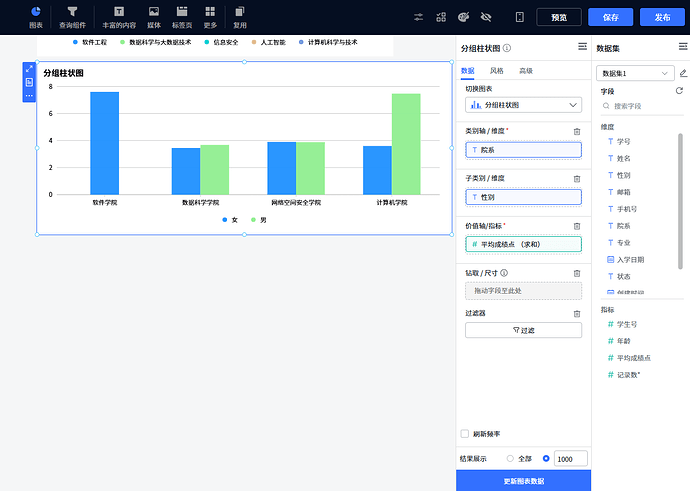Screen dimensions: 690x491
Task: Expand the 分组柱状图 chart type dropdown
Action: [523, 105]
